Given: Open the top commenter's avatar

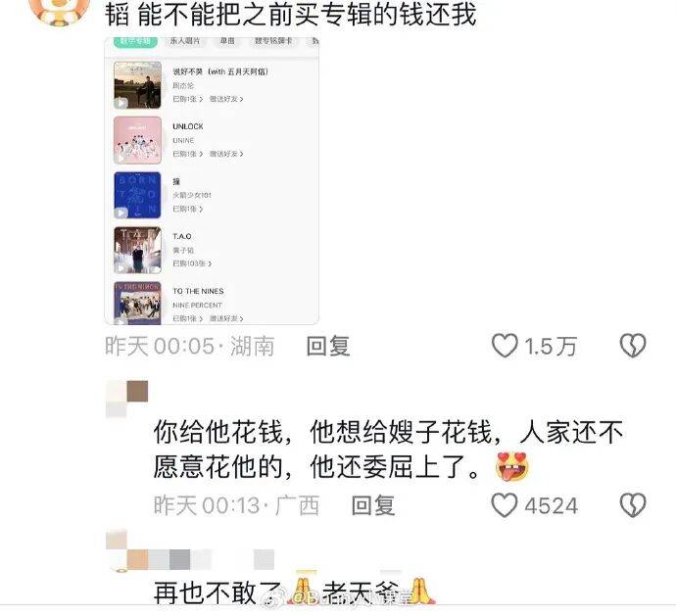Looking at the screenshot, I should point(60,11).
